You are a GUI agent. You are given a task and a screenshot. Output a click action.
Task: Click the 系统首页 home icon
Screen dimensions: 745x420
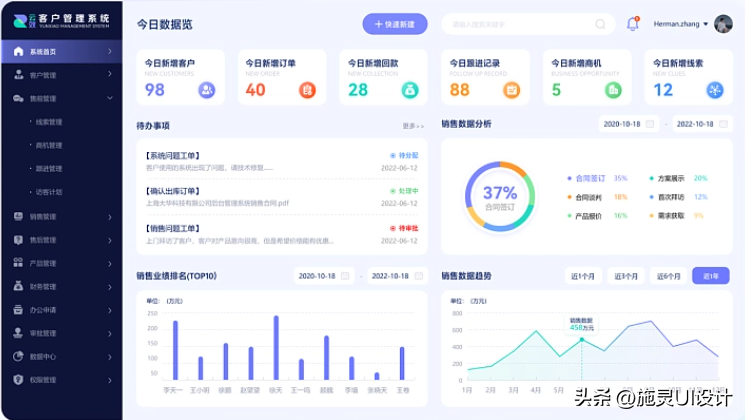pos(18,51)
